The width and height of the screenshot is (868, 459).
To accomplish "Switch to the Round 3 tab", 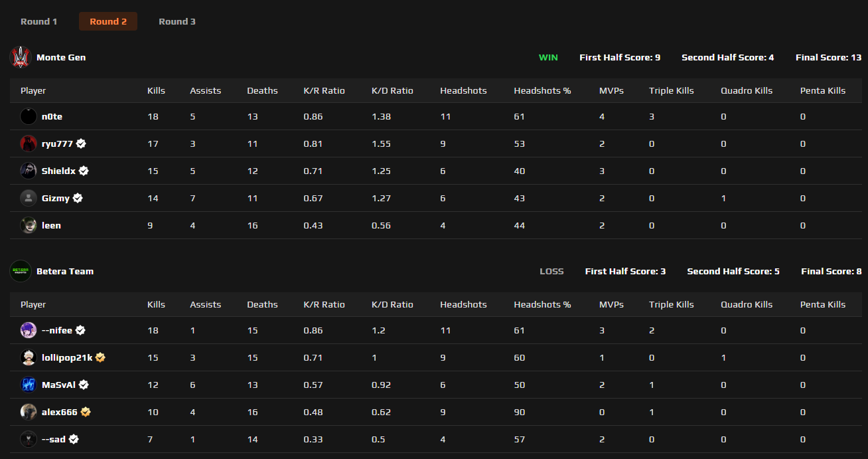I will point(177,21).
